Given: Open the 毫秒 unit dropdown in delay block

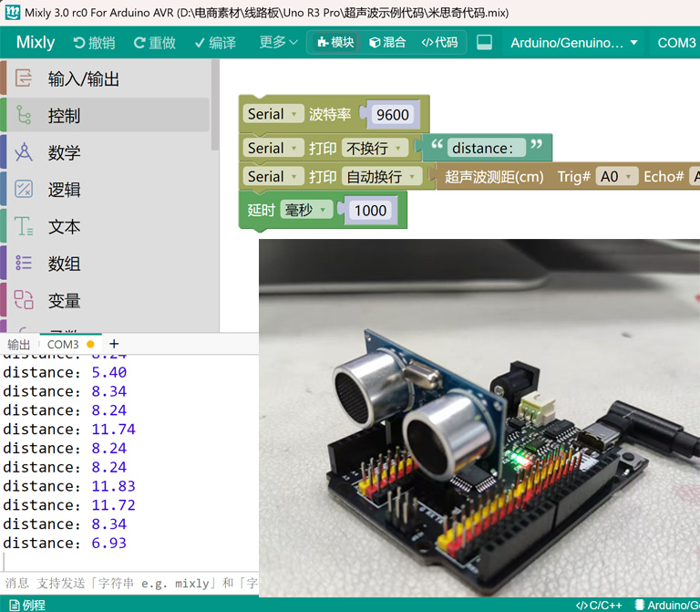Looking at the screenshot, I should pyautogui.click(x=304, y=210).
